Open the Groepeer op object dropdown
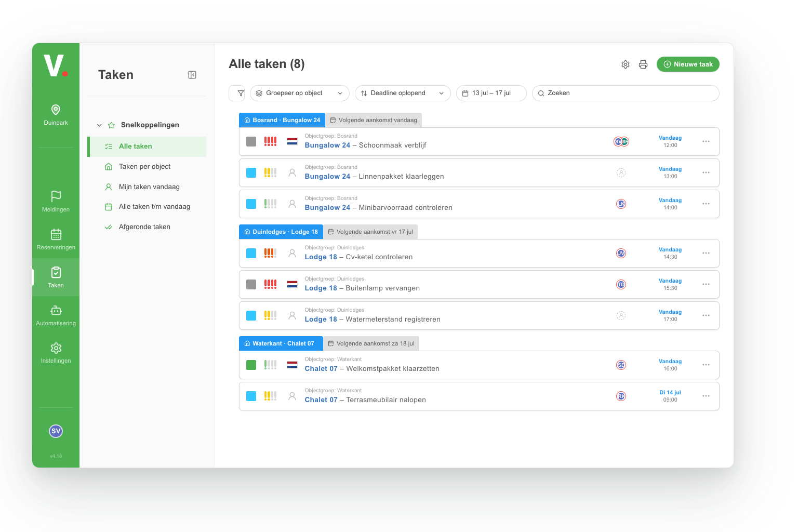Image resolution: width=798 pixels, height=532 pixels. coord(300,94)
